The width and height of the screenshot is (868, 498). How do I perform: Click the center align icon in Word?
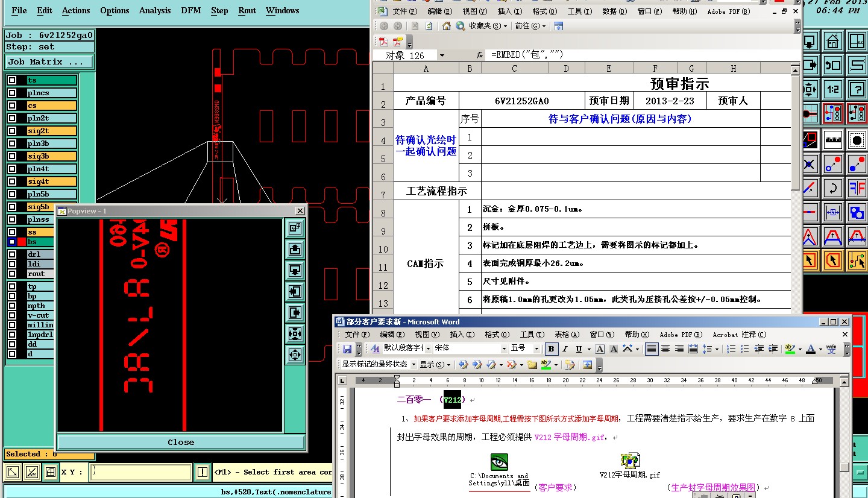click(665, 348)
